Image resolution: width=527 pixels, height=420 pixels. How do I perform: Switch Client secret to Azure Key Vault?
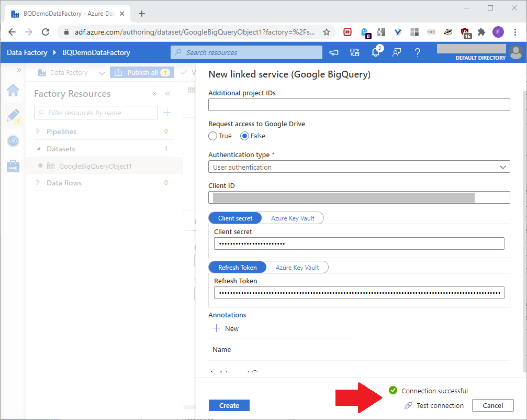pyautogui.click(x=293, y=218)
